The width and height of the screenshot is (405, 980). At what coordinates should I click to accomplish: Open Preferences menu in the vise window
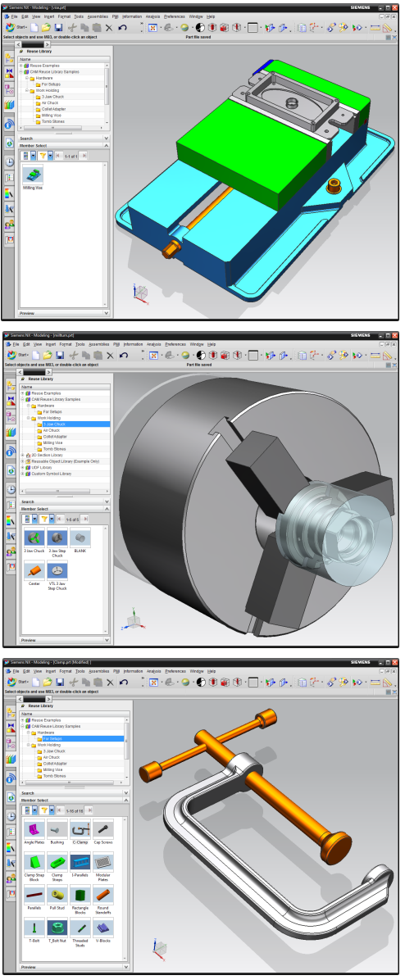click(x=175, y=16)
